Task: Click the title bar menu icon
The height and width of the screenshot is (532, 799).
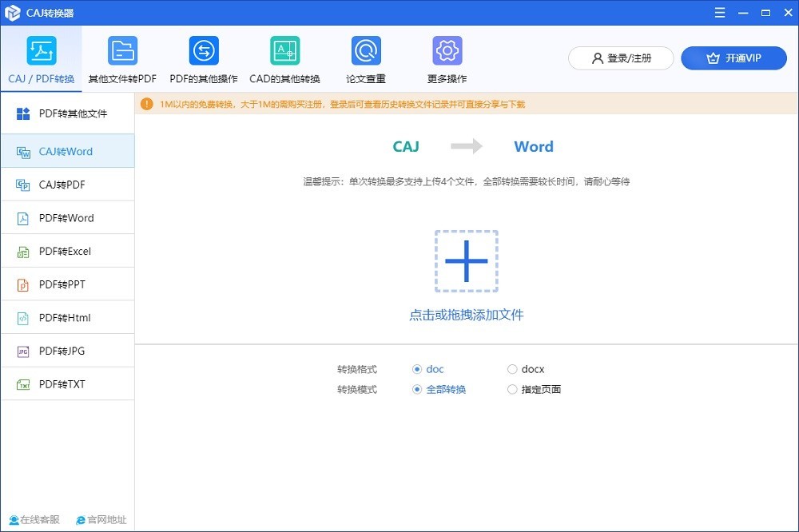Action: pyautogui.click(x=722, y=13)
